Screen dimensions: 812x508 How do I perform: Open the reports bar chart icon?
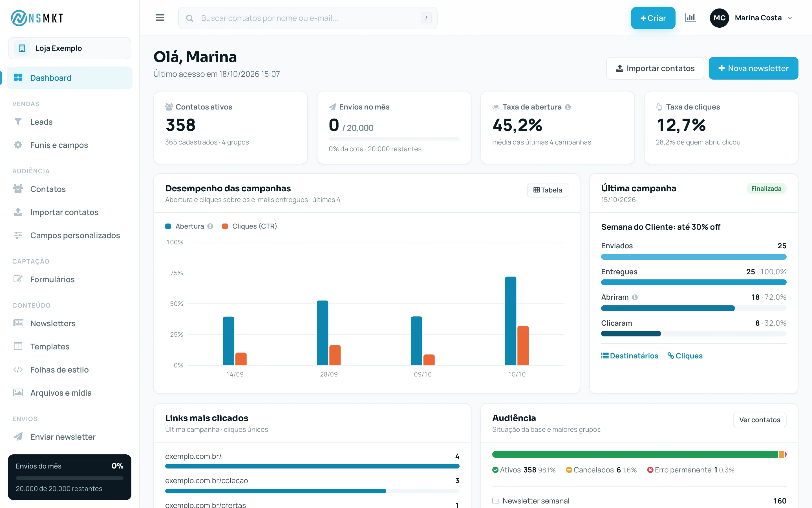tap(690, 17)
